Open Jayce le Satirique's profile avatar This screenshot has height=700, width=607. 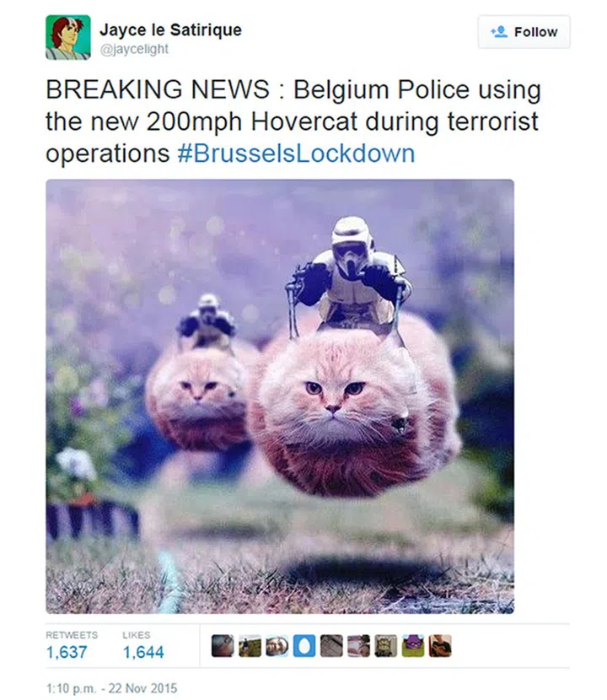67,37
